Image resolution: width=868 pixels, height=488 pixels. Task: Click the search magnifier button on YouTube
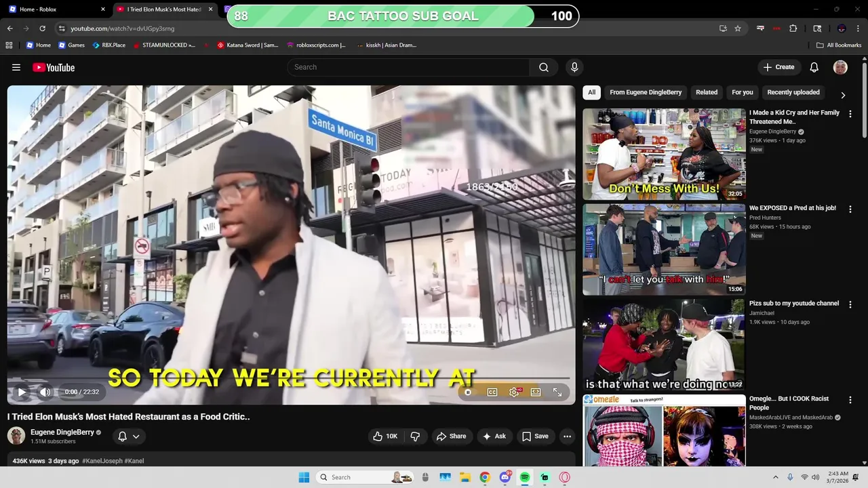click(x=544, y=67)
